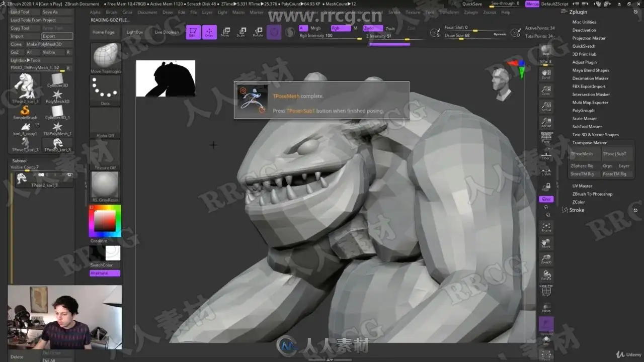Expand the UV Master section
This screenshot has height=362, width=644.
point(582,186)
